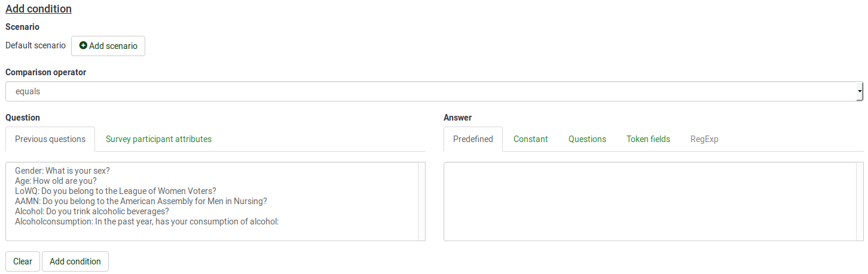Click the question list scrollbar
The width and height of the screenshot is (868, 274).
421,201
